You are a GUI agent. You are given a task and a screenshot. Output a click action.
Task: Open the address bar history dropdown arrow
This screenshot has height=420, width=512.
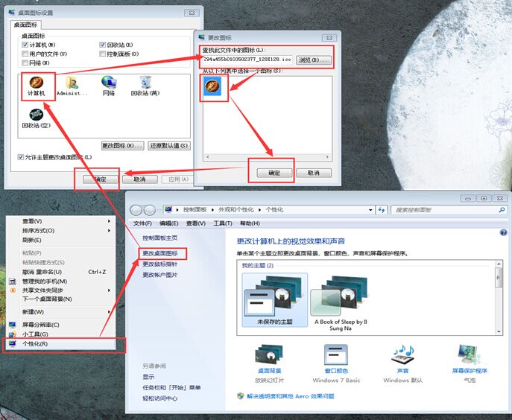(x=370, y=210)
